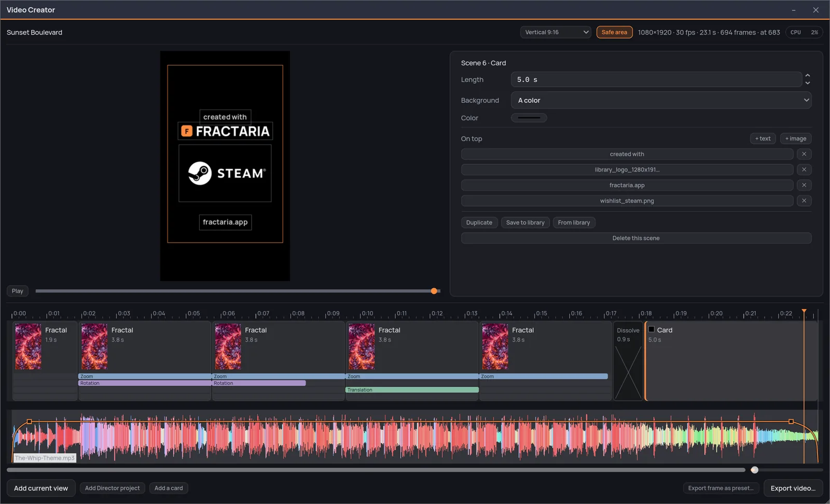
Task: Click Add current view
Action: 41,488
